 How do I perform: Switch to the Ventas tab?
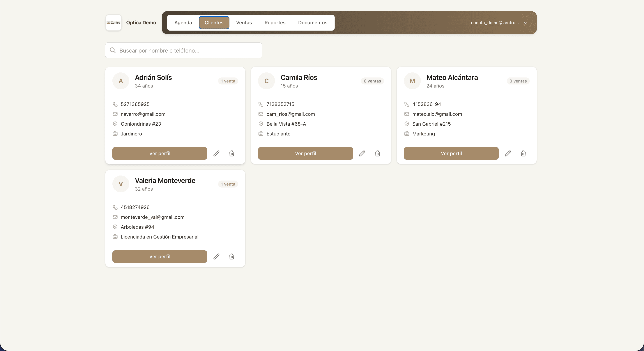coord(244,23)
